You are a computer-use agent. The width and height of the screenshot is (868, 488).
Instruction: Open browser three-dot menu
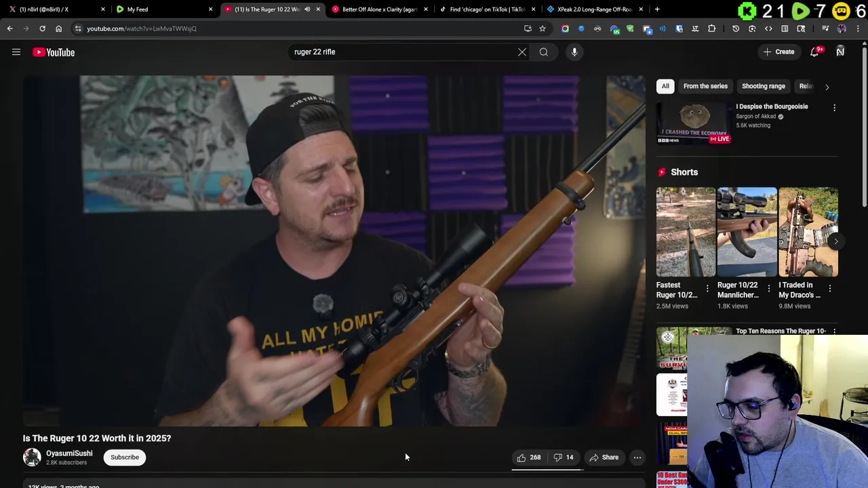[x=858, y=28]
